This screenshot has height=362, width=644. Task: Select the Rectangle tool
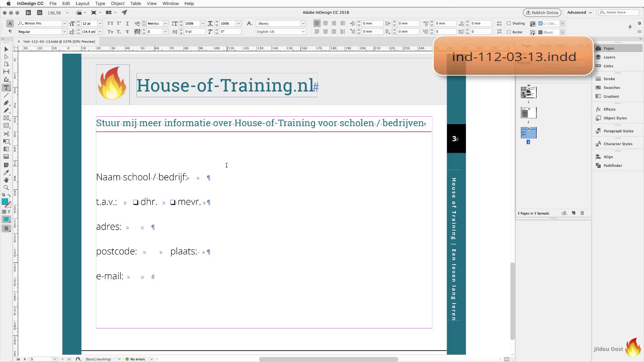coord(6,126)
